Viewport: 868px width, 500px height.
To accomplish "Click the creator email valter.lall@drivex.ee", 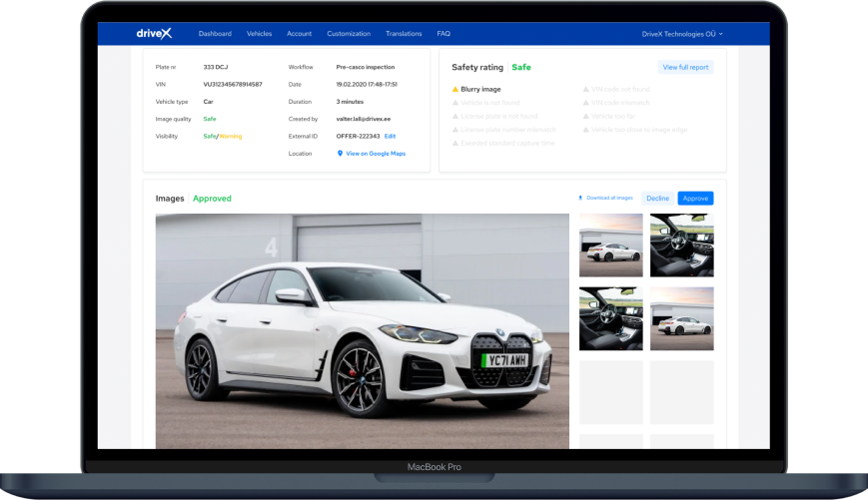I will click(364, 119).
